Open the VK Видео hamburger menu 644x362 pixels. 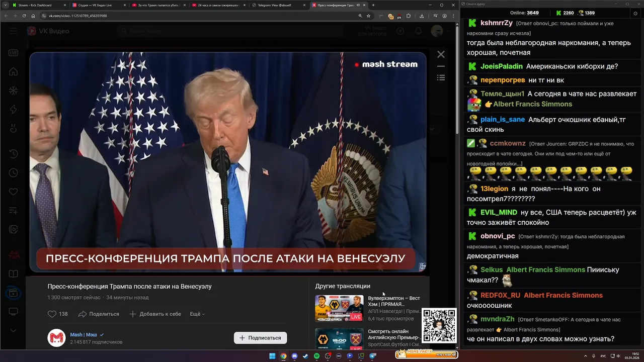click(x=13, y=31)
